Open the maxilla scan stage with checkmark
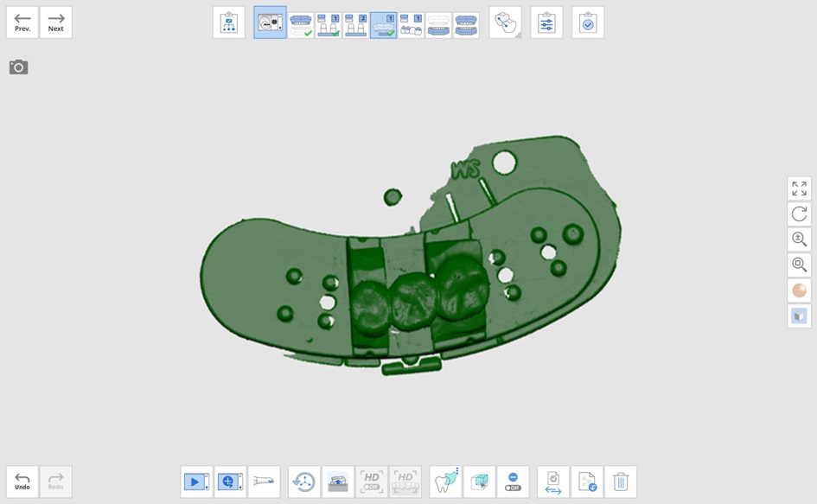This screenshot has height=504, width=817. tap(301, 25)
